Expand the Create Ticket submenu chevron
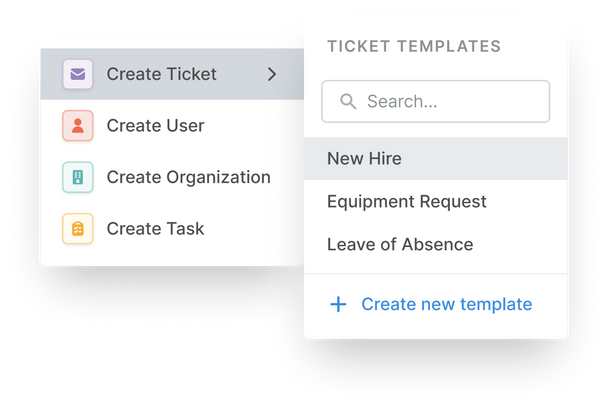Screen dimensions: 608x407 272,74
